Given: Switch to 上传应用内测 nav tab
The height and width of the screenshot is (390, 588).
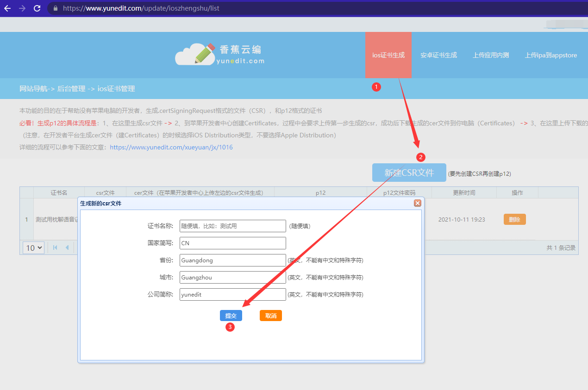Looking at the screenshot, I should pyautogui.click(x=491, y=55).
